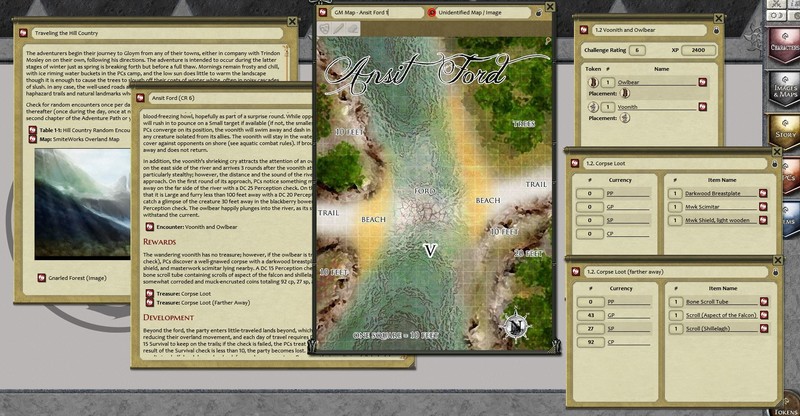Open Mwk Shield, light wooden link icon
Screen dimensions: 800x416
(x=763, y=220)
